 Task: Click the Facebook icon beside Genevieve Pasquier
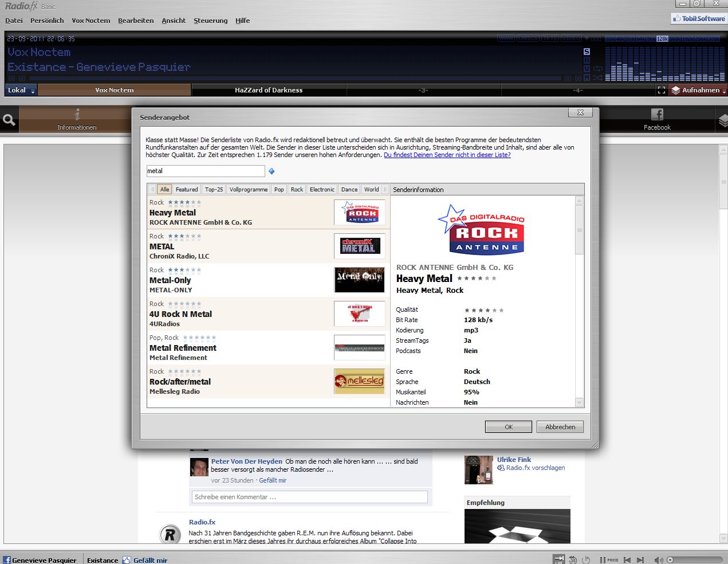[7, 560]
